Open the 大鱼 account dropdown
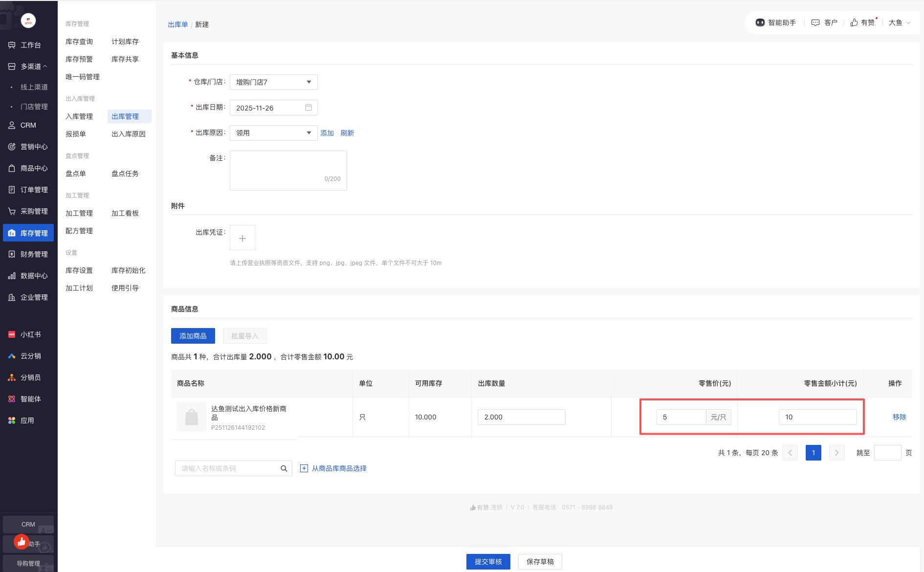924x572 pixels. 899,22
